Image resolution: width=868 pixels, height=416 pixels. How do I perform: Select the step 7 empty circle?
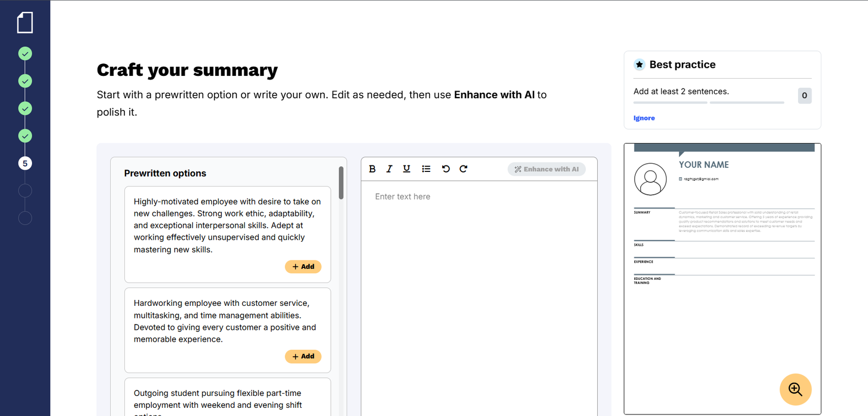coord(25,218)
